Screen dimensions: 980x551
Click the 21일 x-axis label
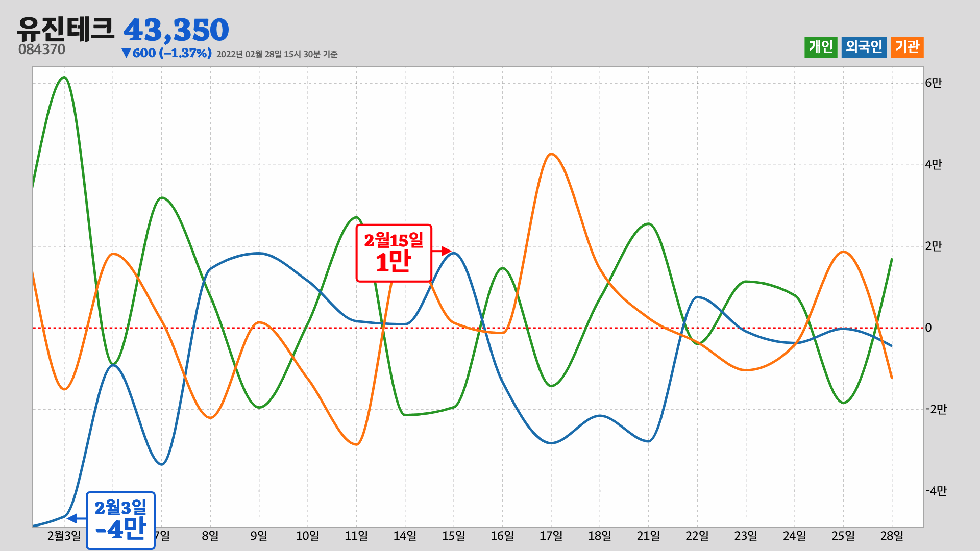click(x=649, y=536)
